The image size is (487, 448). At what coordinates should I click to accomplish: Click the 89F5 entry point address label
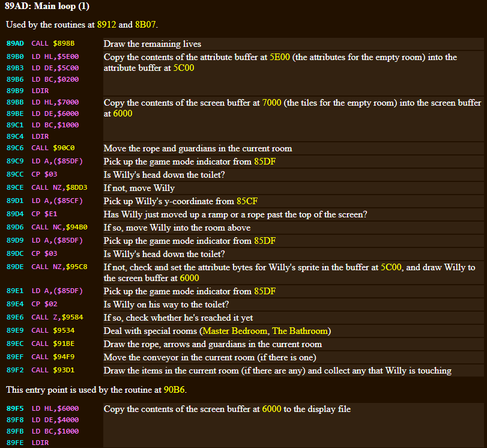point(16,409)
